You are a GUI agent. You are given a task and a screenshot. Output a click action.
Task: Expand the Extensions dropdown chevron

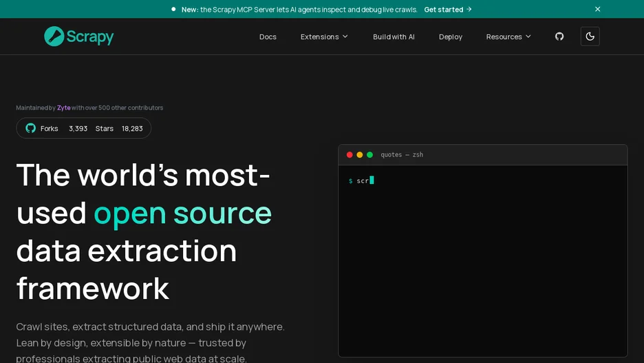coord(345,37)
